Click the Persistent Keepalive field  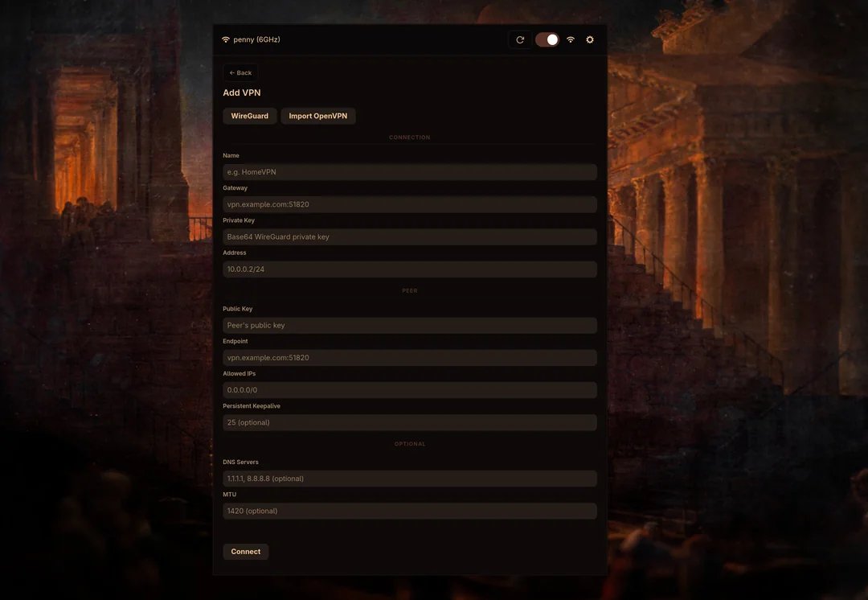pos(410,423)
